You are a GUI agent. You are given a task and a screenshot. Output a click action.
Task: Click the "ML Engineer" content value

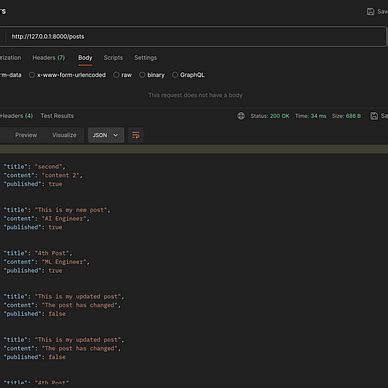[64, 262]
